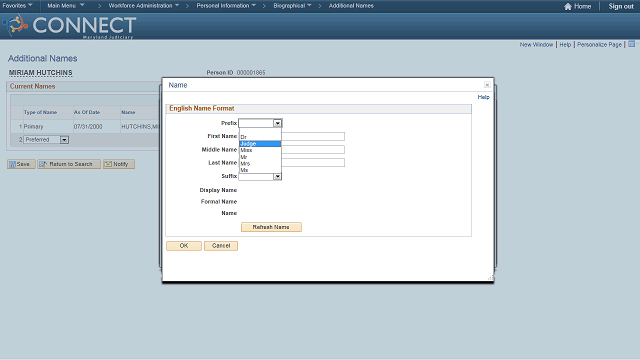Select Miss from the prefix list

pyautogui.click(x=260, y=150)
